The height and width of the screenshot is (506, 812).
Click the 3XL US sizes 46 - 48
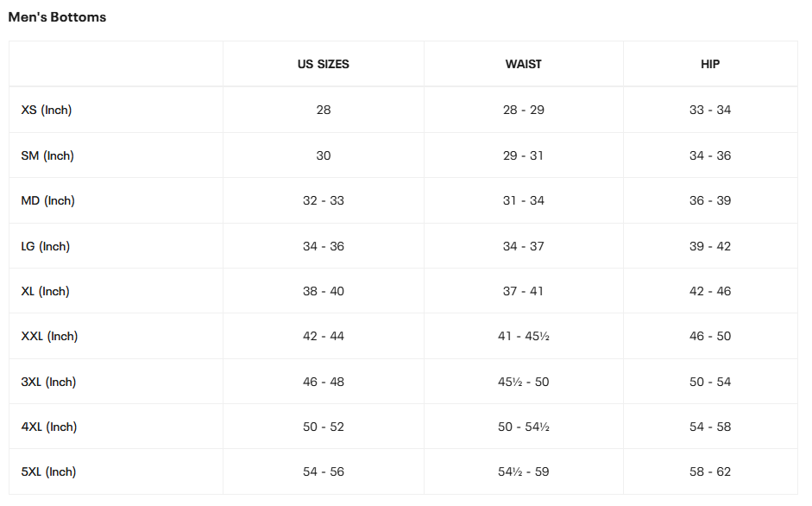pos(324,383)
